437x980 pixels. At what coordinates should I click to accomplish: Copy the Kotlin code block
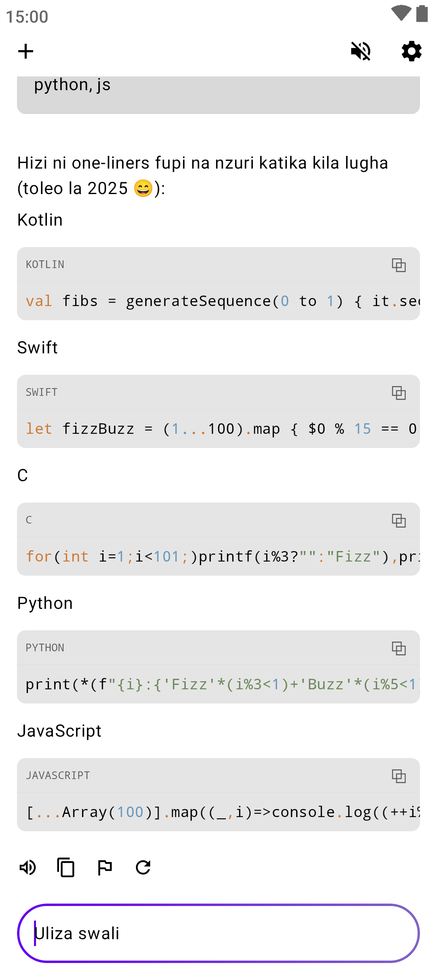(x=399, y=265)
